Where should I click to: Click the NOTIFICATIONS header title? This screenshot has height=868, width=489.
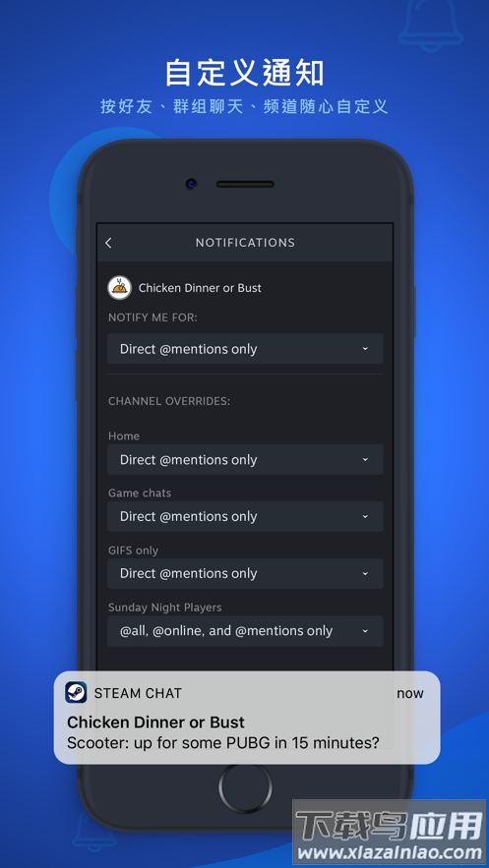[245, 243]
